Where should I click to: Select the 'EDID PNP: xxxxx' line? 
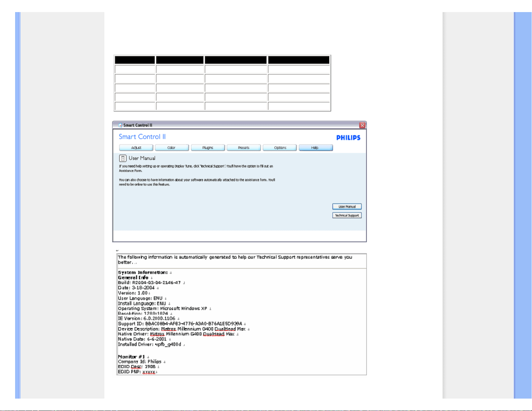(x=137, y=372)
